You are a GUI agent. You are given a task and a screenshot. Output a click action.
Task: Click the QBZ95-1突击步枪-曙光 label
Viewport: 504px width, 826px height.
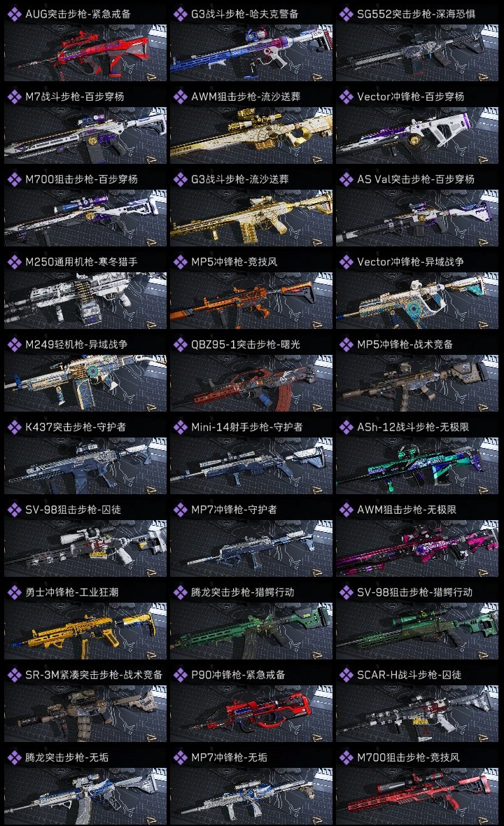(246, 344)
